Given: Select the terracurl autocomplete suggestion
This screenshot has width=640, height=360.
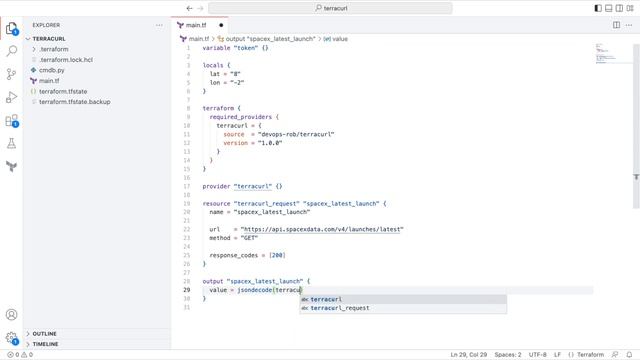Looking at the screenshot, I should click(x=403, y=299).
